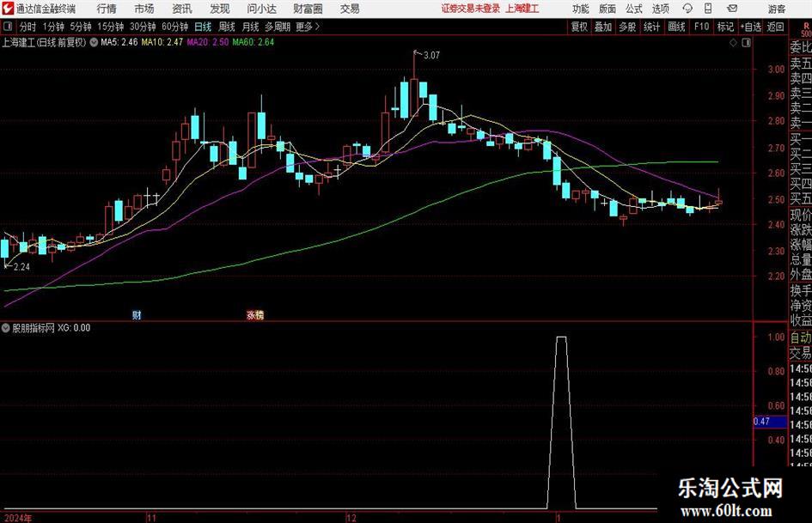Open the headset customer service icon

coord(687,9)
